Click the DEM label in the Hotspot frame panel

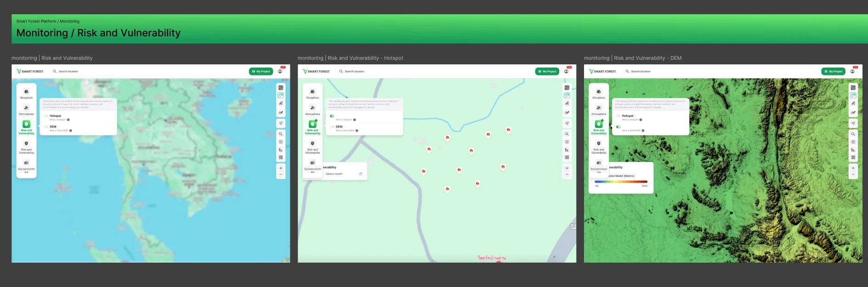pos(339,126)
